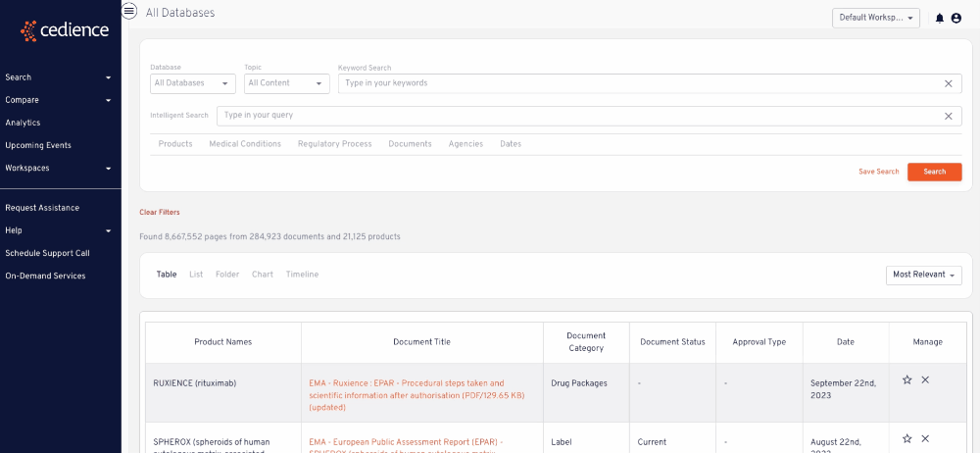
Task: Switch to the Folder view tab
Action: tap(227, 274)
